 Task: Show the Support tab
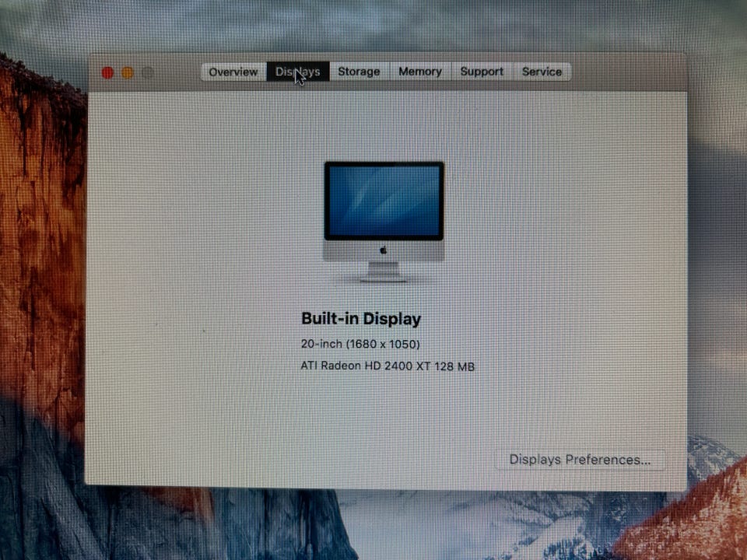[x=482, y=72]
